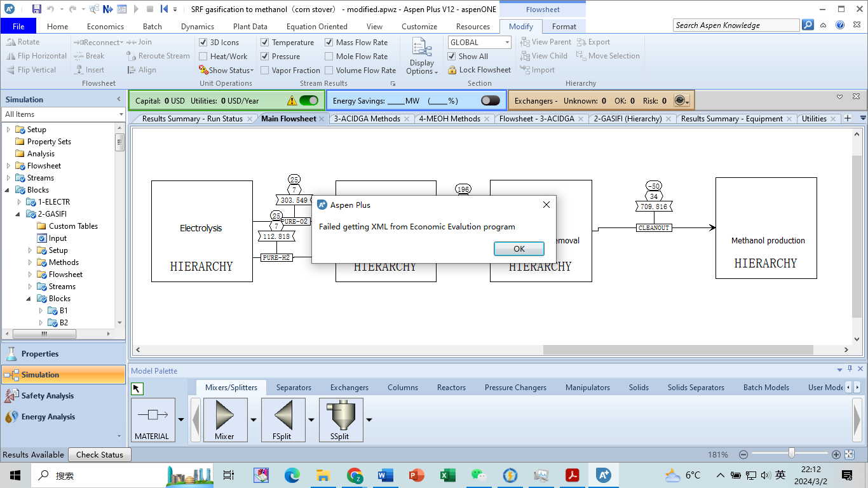868x488 pixels.
Task: Click the Reinitialize (rewind) icon in title bar
Action: (x=164, y=9)
